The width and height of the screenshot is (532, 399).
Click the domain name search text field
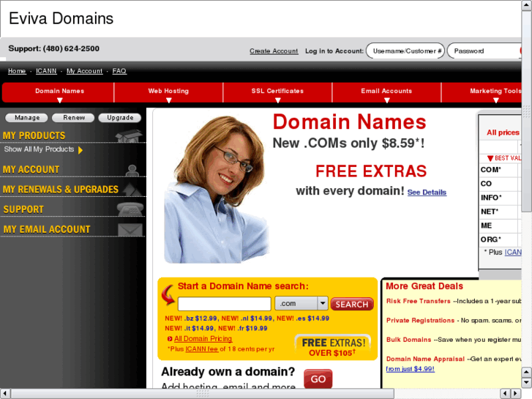pyautogui.click(x=224, y=304)
